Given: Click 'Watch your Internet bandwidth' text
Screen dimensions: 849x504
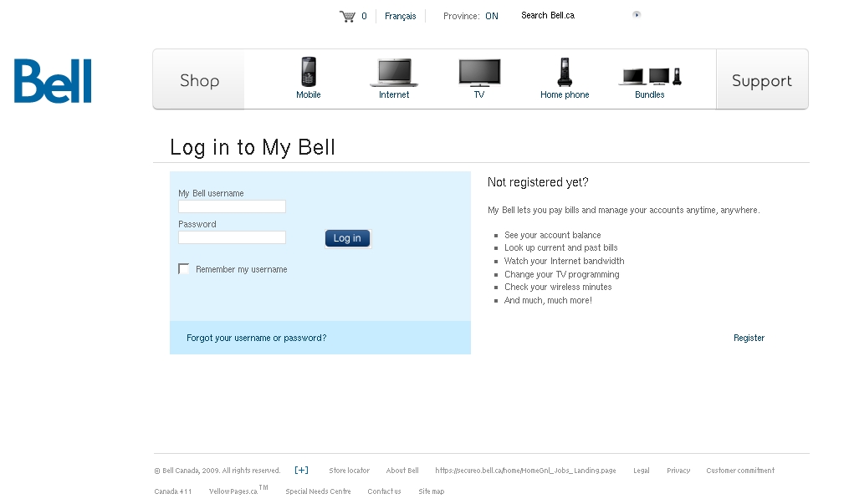Looking at the screenshot, I should 565,261.
